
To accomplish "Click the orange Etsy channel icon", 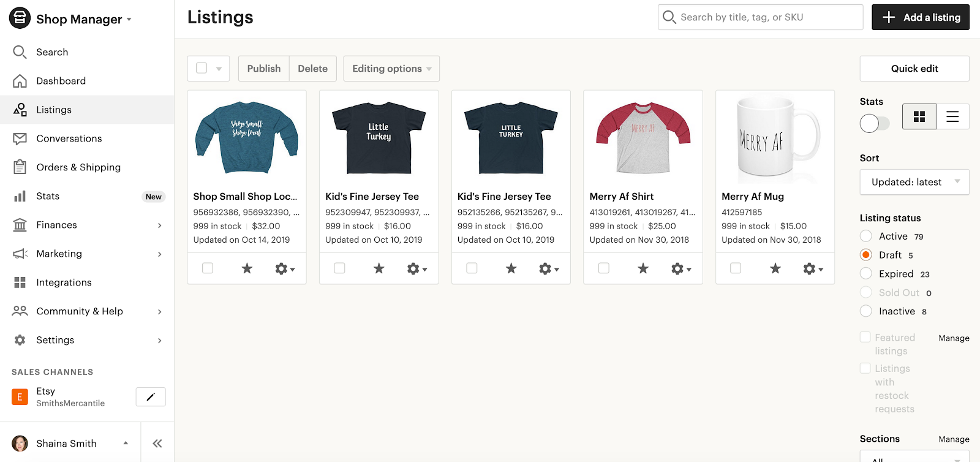I will (20, 397).
